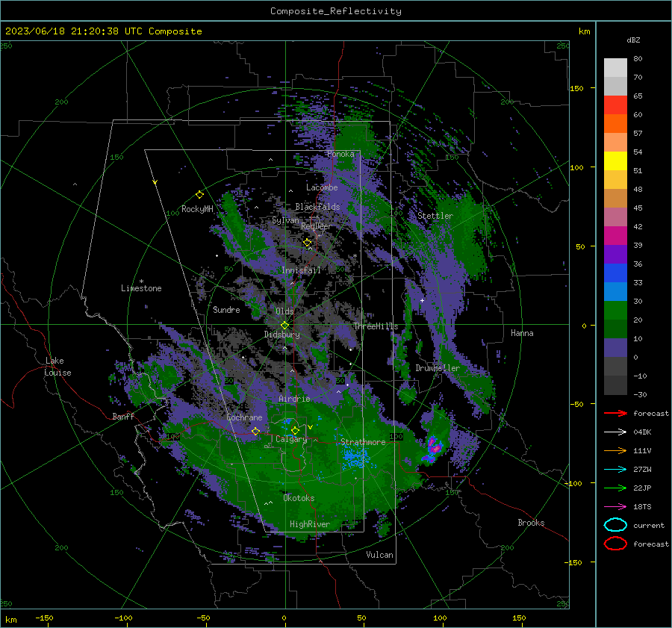Click the cyan current ellipse legend icon
Screen dimensions: 672x628
tap(615, 525)
